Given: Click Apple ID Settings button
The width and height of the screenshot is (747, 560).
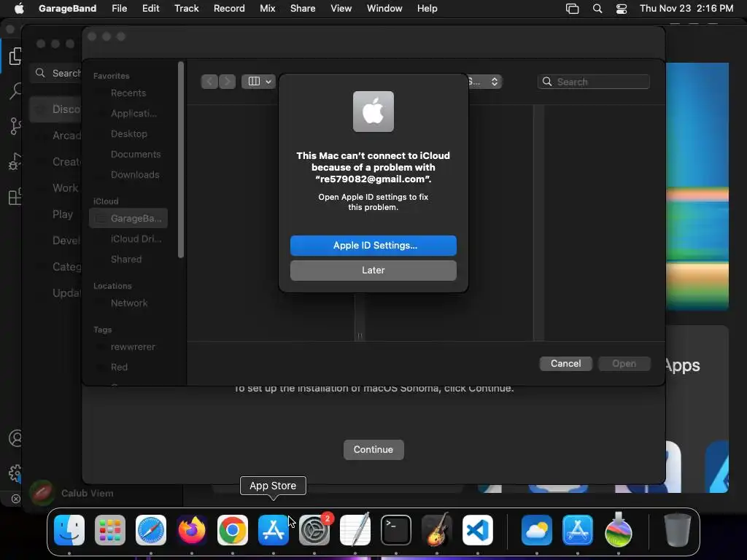Looking at the screenshot, I should pyautogui.click(x=373, y=246).
